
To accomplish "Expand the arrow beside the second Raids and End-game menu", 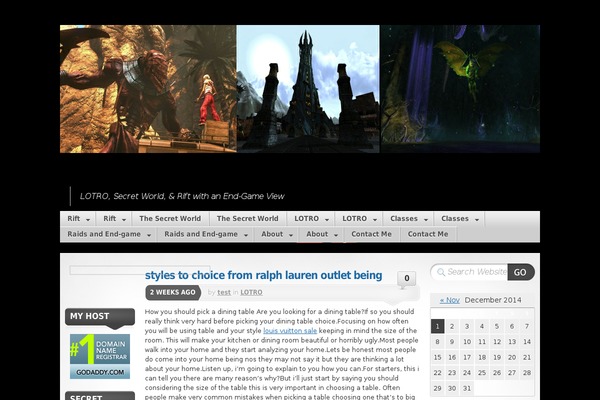I will (246, 235).
